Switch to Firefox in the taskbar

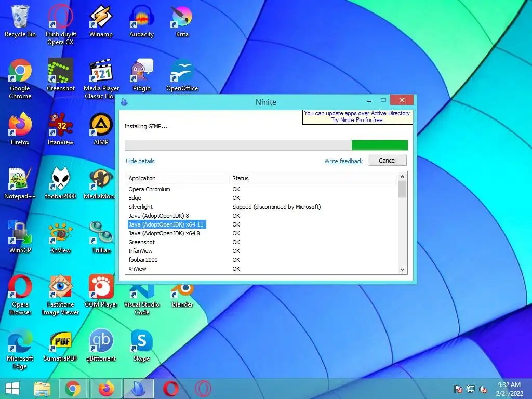(x=107, y=389)
